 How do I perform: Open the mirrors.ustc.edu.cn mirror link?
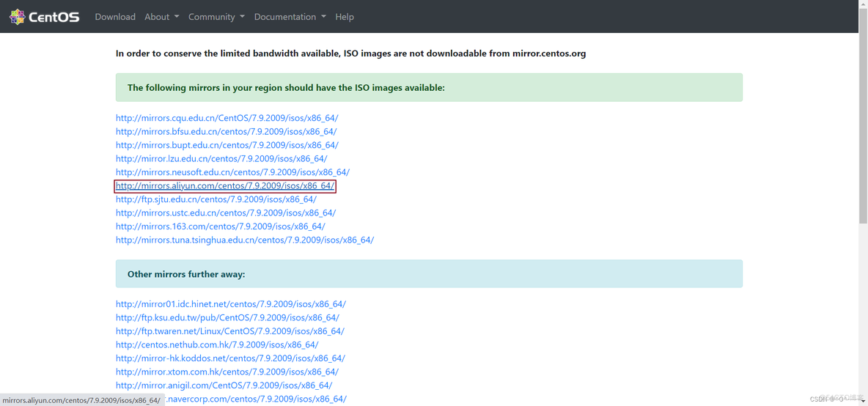coord(226,213)
